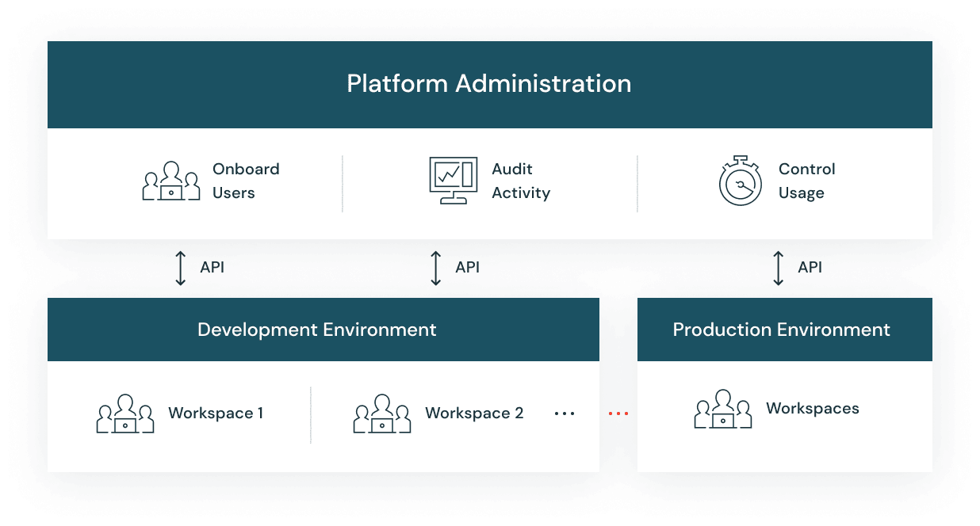Click the API arrow above Production Environment
The image size is (980, 526).
pos(779,268)
